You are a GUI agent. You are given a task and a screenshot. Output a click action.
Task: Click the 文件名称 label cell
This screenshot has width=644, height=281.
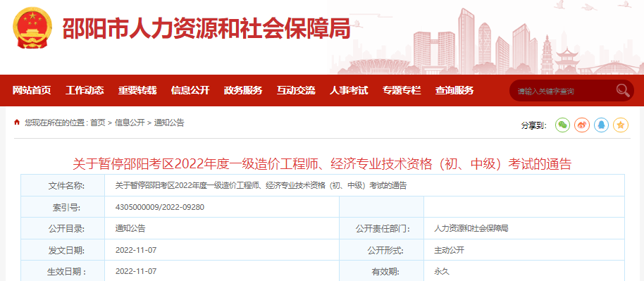(63, 186)
